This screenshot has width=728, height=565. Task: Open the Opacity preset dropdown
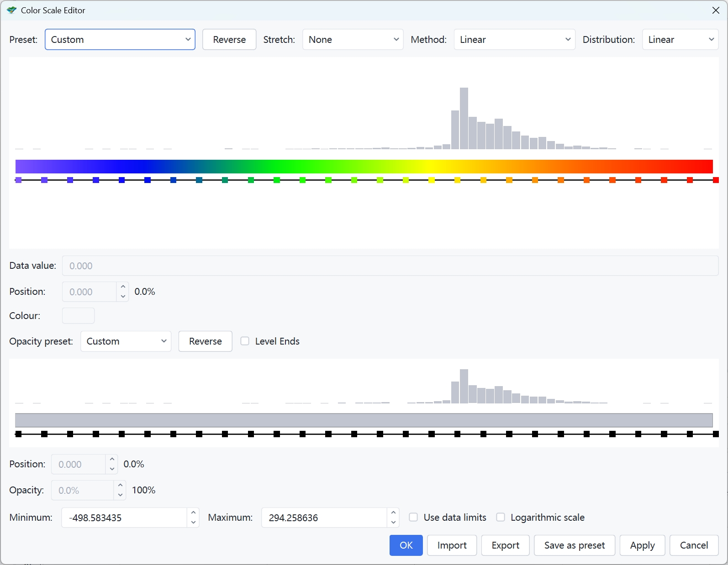tap(126, 341)
